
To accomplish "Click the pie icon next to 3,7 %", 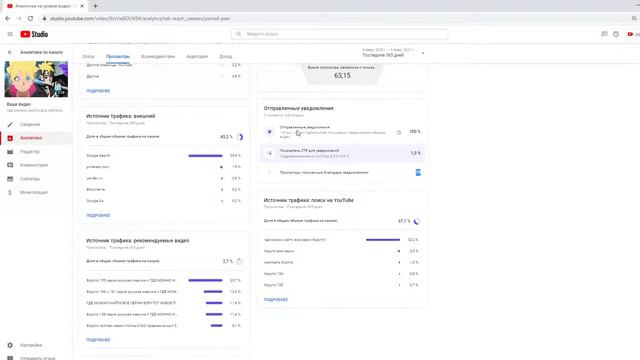I will point(240,261).
